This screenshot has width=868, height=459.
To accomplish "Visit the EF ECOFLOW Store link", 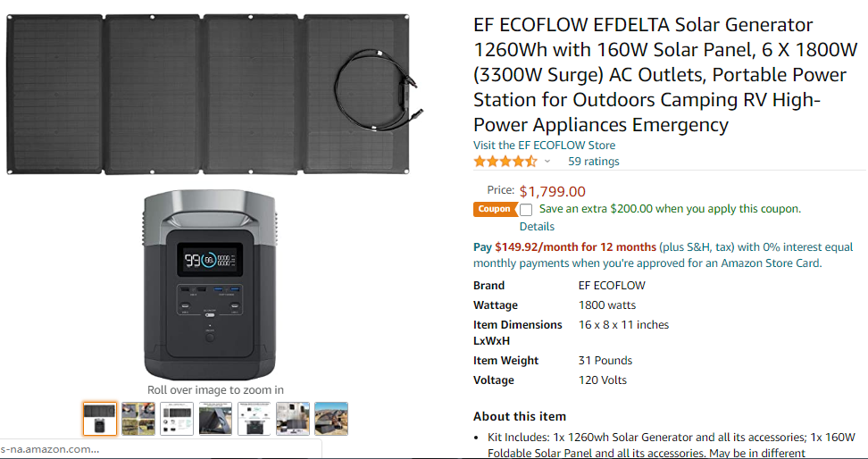I will point(544,145).
